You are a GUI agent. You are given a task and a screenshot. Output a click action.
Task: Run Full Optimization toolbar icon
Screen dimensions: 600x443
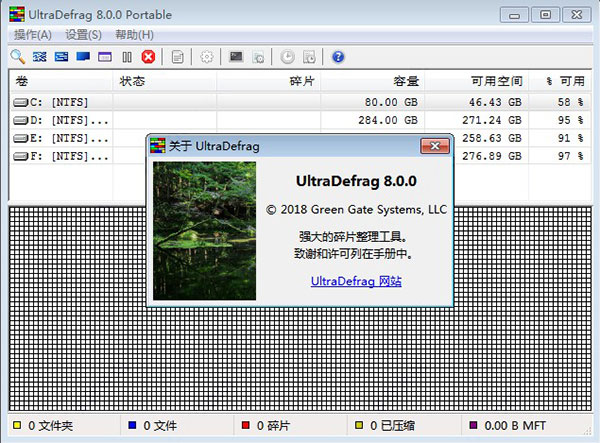tap(83, 57)
